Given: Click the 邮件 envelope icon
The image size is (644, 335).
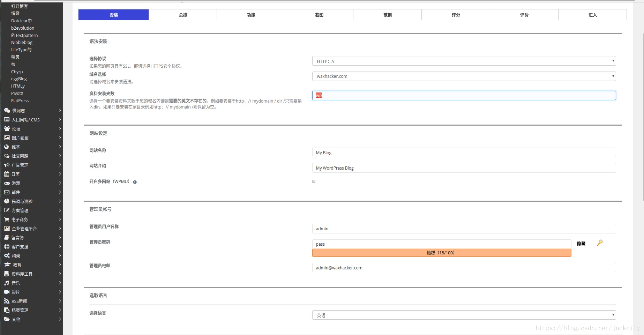Looking at the screenshot, I should [x=7, y=192].
